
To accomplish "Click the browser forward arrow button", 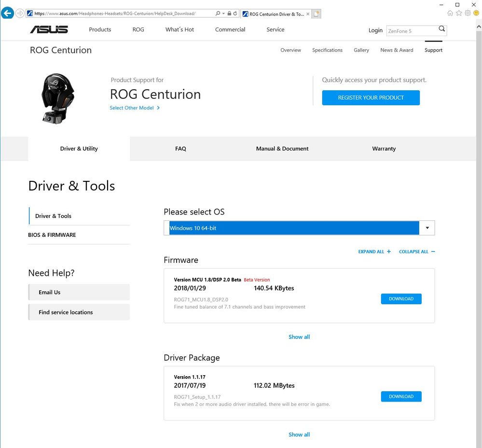I will pyautogui.click(x=20, y=13).
